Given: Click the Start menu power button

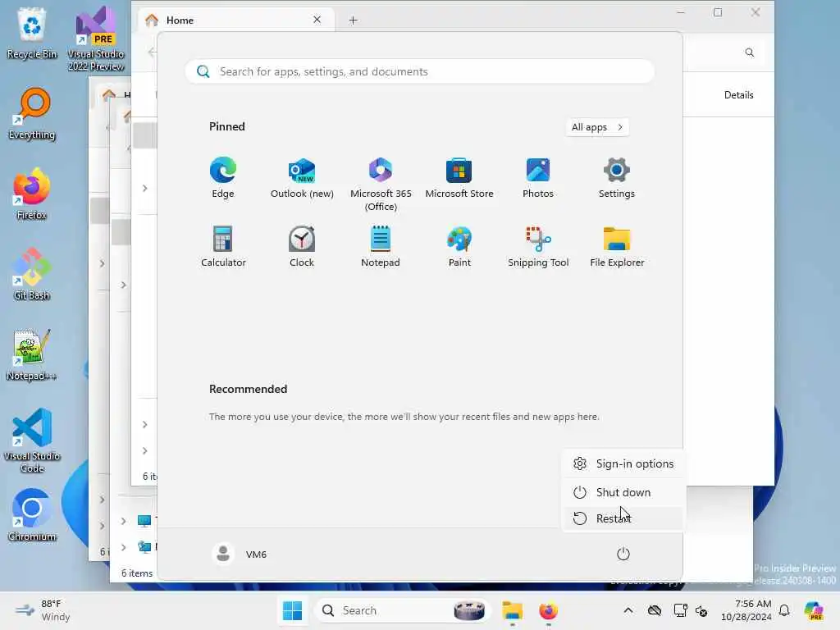Looking at the screenshot, I should (x=623, y=554).
